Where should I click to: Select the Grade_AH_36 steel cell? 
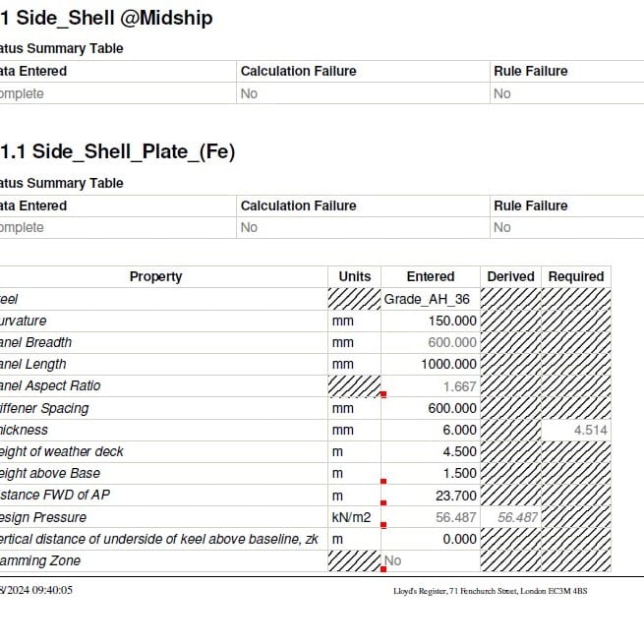(x=431, y=299)
